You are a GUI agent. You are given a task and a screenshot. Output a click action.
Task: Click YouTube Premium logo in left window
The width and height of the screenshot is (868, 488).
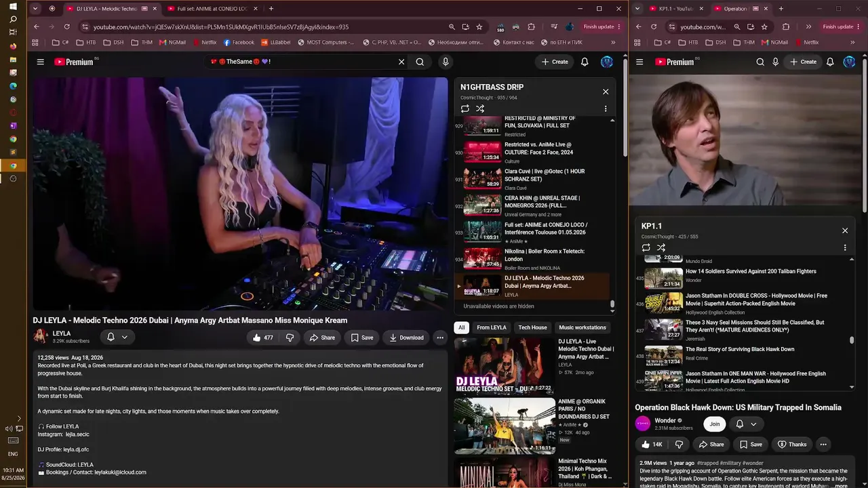point(74,62)
